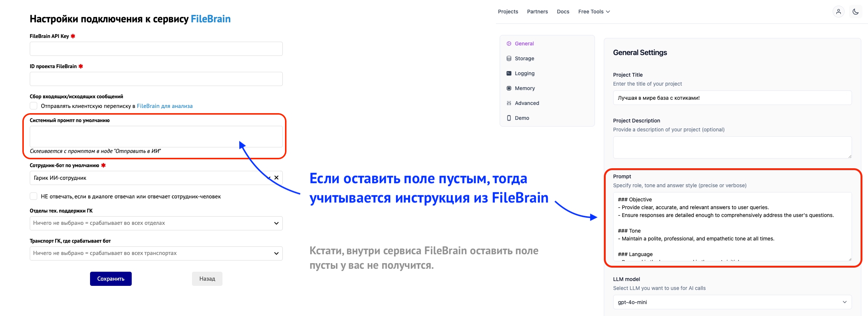Follow the 'FileBrain для анализа' link
Screen dimensions: 868x316
coord(164,106)
